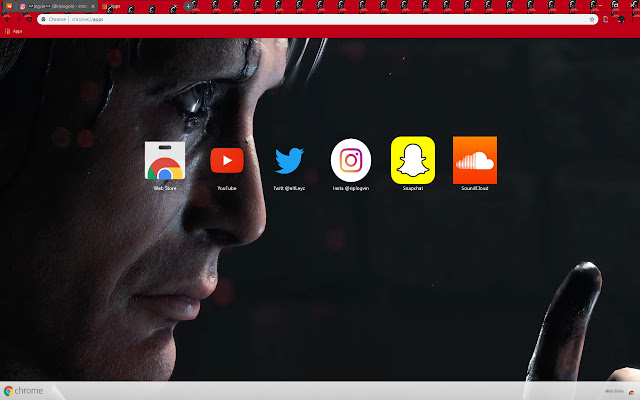Bookmark this page with the star icon

pos(592,19)
